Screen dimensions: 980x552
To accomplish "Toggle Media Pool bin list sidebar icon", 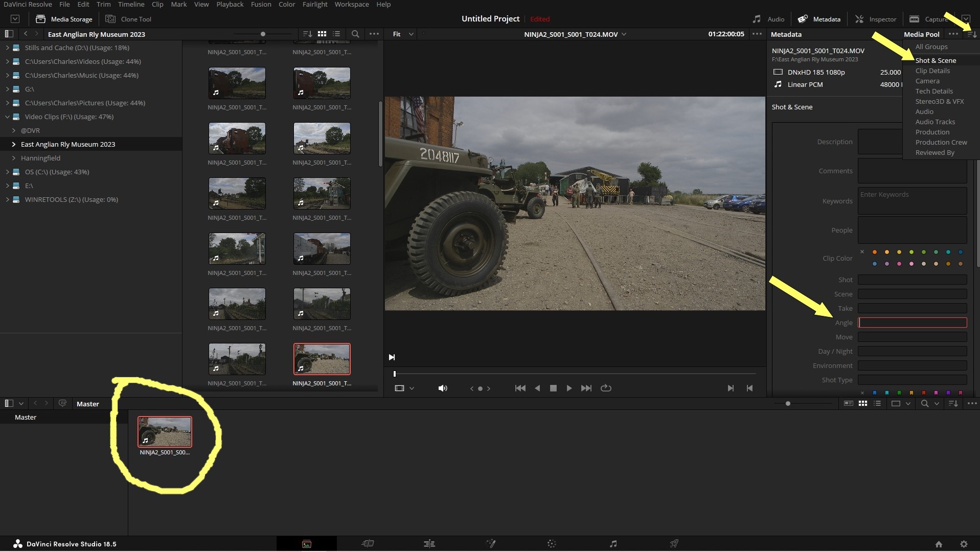I will [9, 403].
